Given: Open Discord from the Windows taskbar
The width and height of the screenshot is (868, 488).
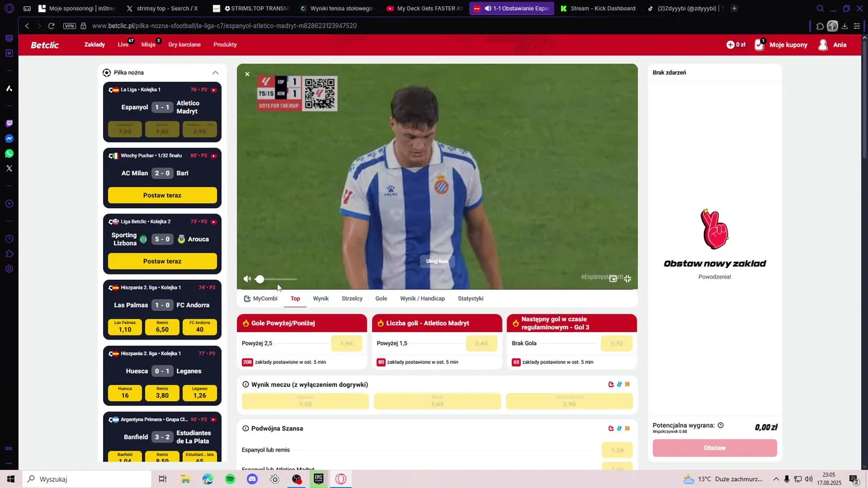Looking at the screenshot, I should 252,479.
